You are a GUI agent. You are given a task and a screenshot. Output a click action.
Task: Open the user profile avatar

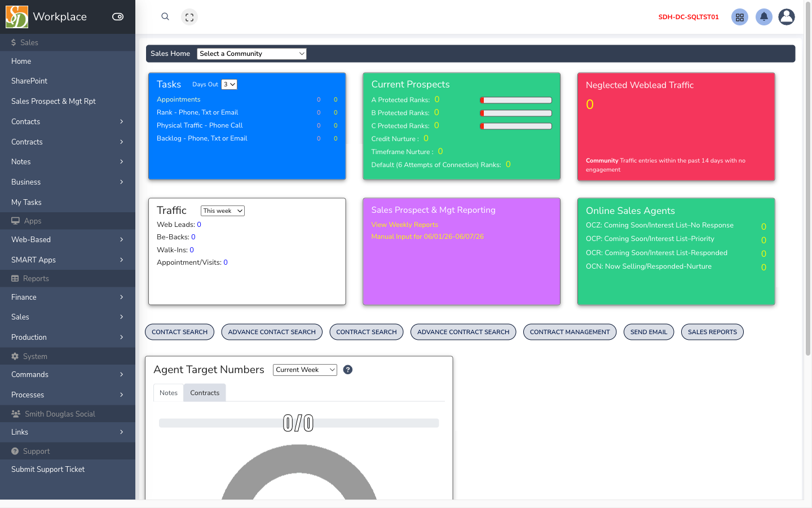click(787, 17)
